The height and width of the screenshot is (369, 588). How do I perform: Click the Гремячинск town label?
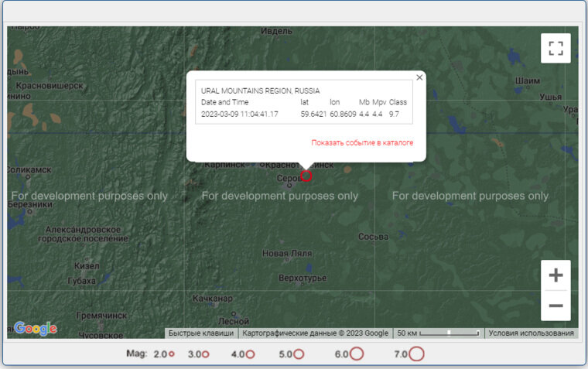(x=101, y=316)
